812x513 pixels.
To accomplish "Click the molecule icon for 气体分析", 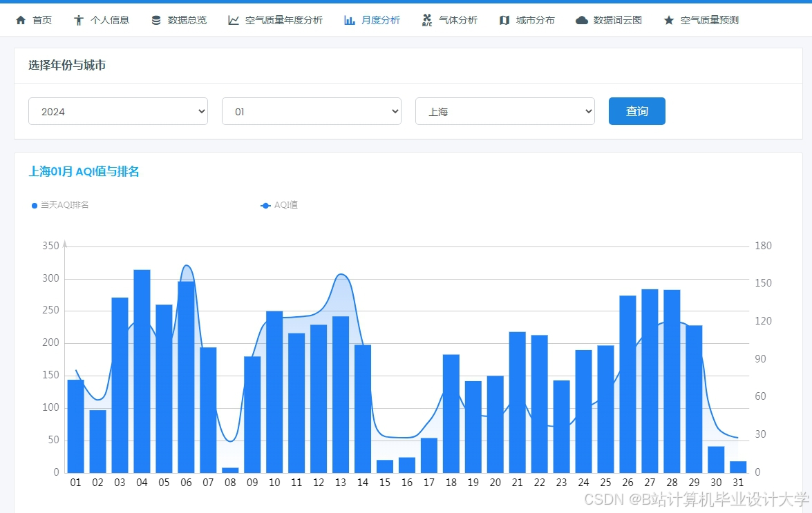I will tap(426, 19).
